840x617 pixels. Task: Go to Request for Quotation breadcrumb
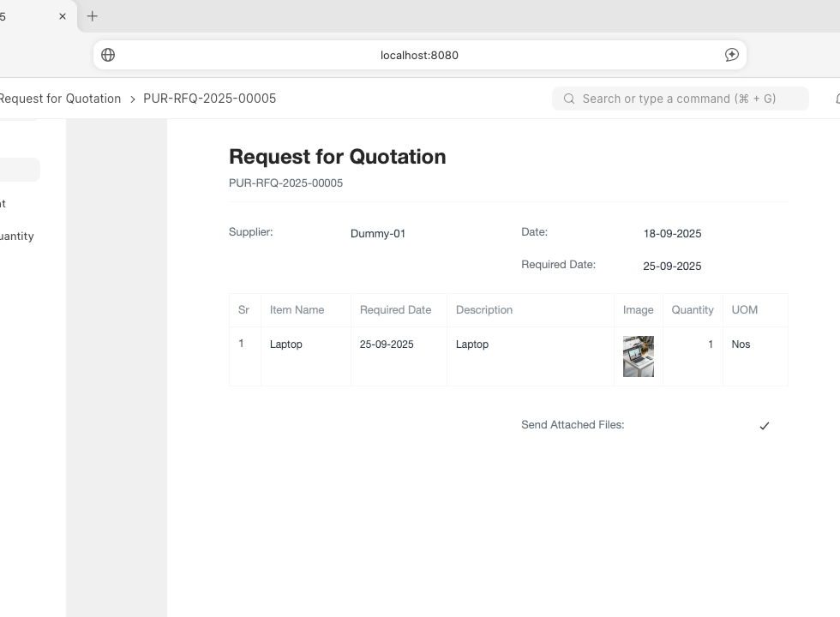[x=60, y=99]
